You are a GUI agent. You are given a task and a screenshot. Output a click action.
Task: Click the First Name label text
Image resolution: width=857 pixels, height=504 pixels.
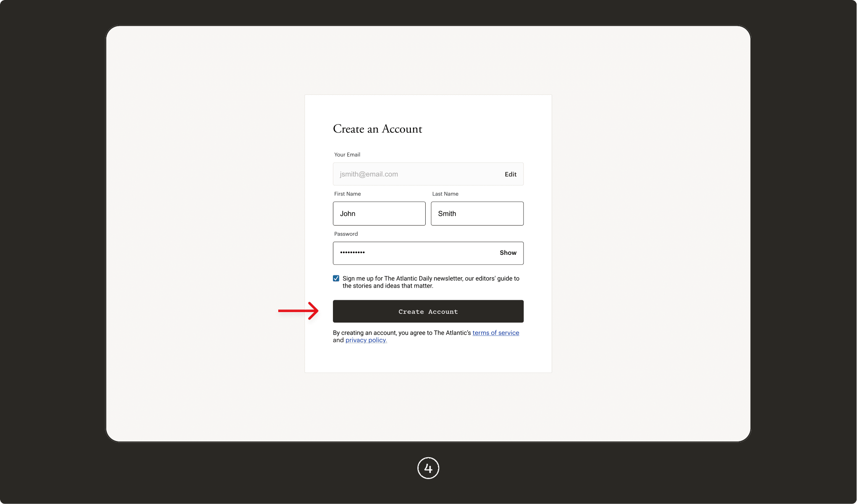click(x=347, y=194)
